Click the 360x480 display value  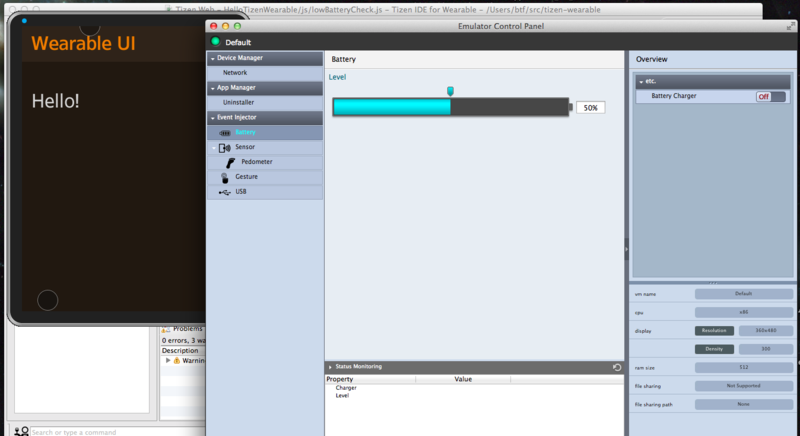click(x=766, y=330)
